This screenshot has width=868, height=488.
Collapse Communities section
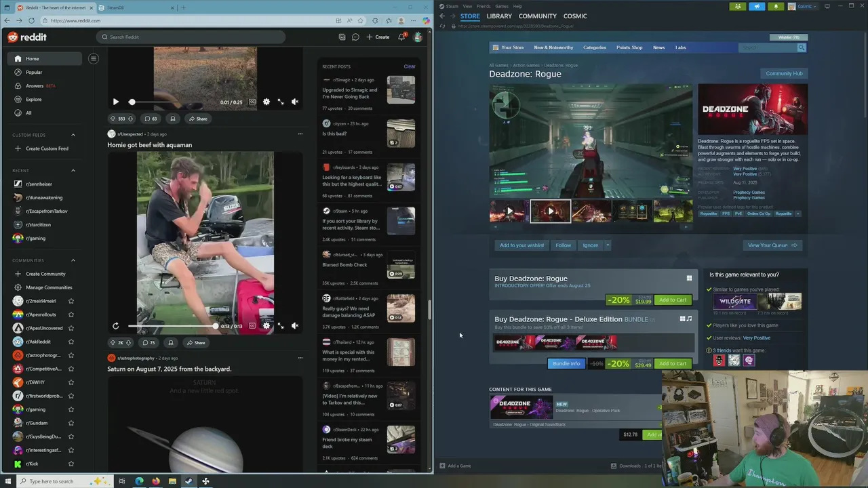[x=73, y=260]
